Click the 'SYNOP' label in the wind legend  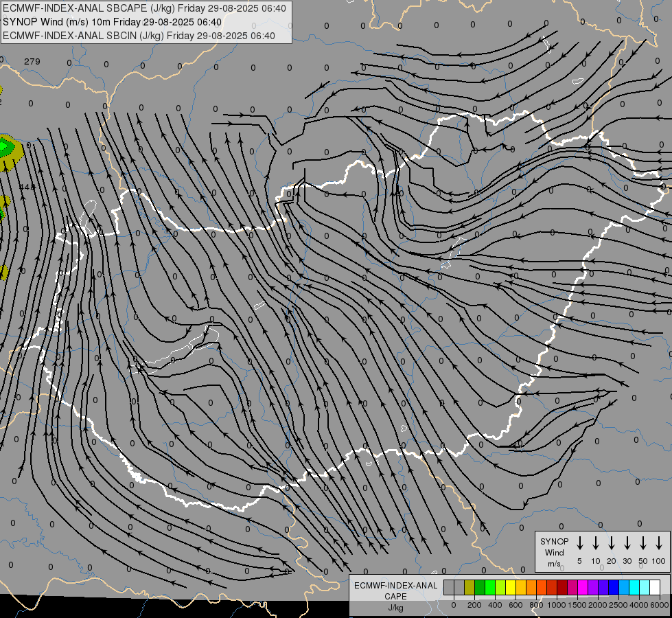[554, 541]
